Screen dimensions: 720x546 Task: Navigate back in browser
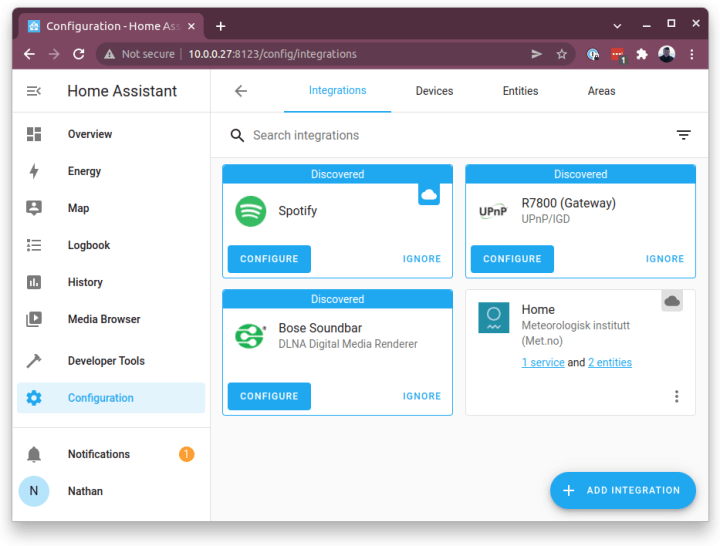[29, 54]
